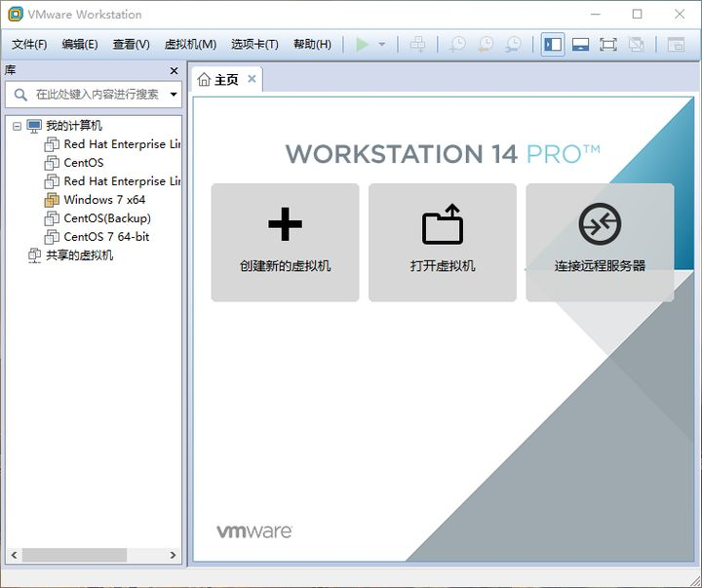Select 共享的虚拟机 in the library
The image size is (702, 588).
click(79, 255)
